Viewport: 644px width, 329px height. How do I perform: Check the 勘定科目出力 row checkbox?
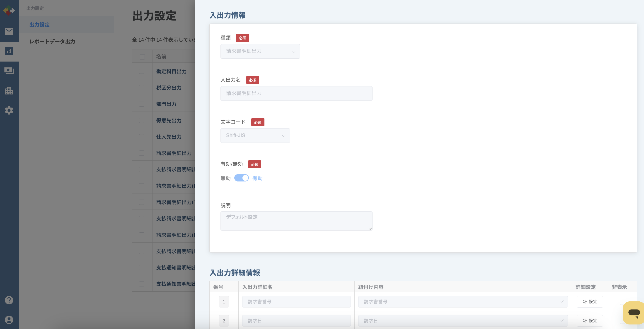141,72
